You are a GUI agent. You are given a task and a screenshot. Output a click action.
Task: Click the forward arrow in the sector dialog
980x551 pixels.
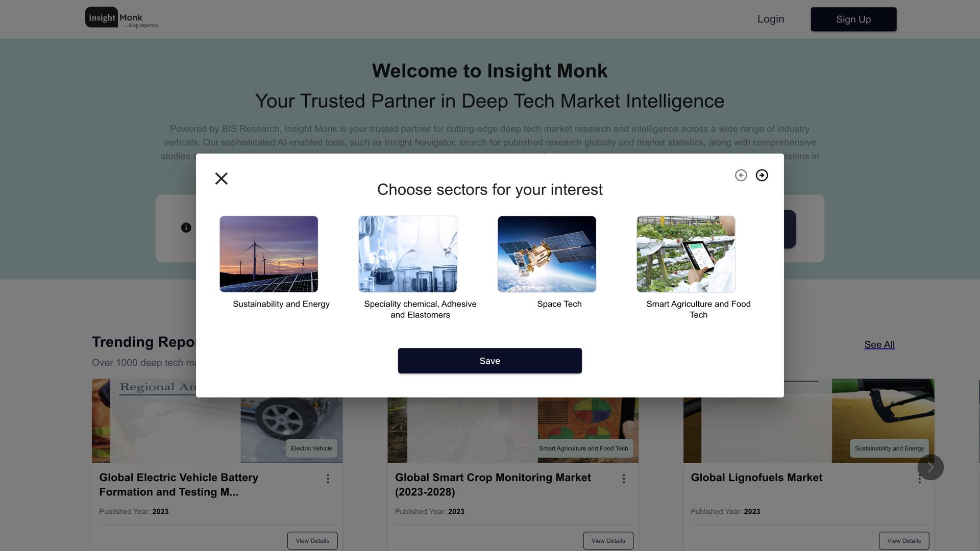click(x=762, y=175)
